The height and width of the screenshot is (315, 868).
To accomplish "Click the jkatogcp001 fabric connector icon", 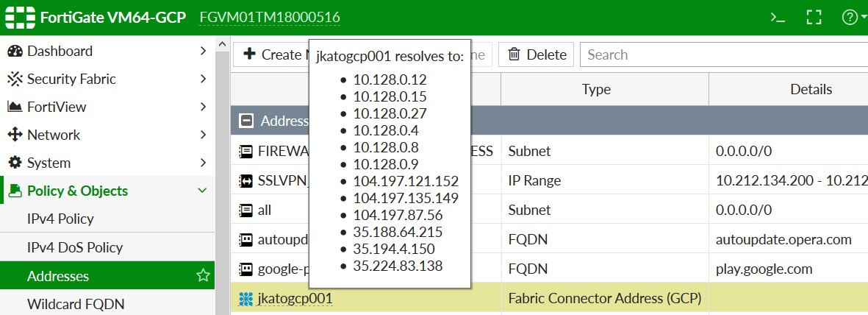I will pyautogui.click(x=245, y=299).
